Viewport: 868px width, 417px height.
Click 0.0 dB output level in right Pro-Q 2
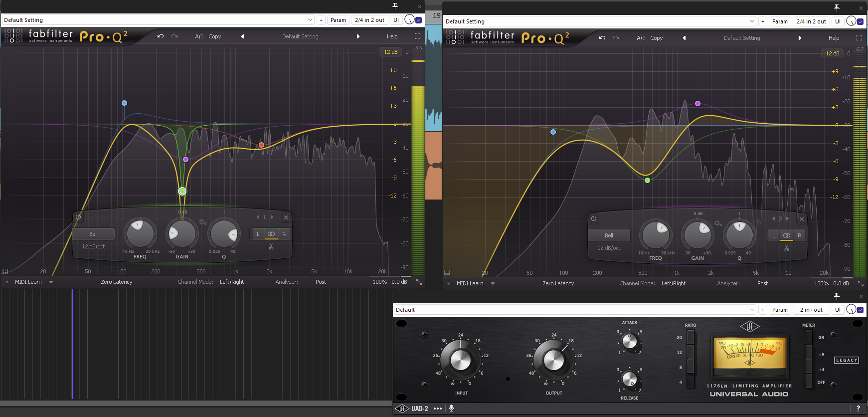coord(841,283)
